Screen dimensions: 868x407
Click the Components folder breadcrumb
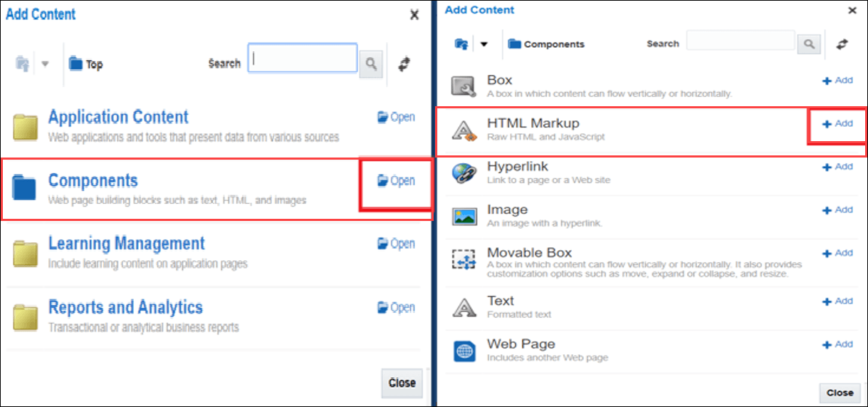(546, 44)
